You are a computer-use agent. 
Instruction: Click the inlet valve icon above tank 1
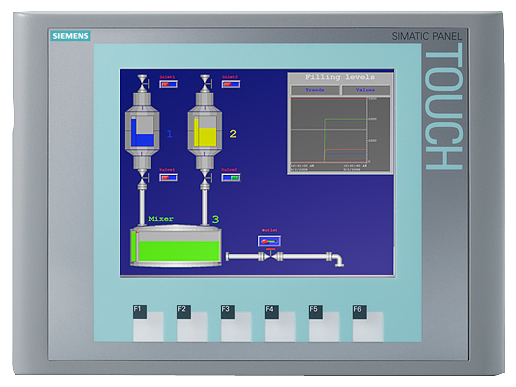[x=142, y=83]
